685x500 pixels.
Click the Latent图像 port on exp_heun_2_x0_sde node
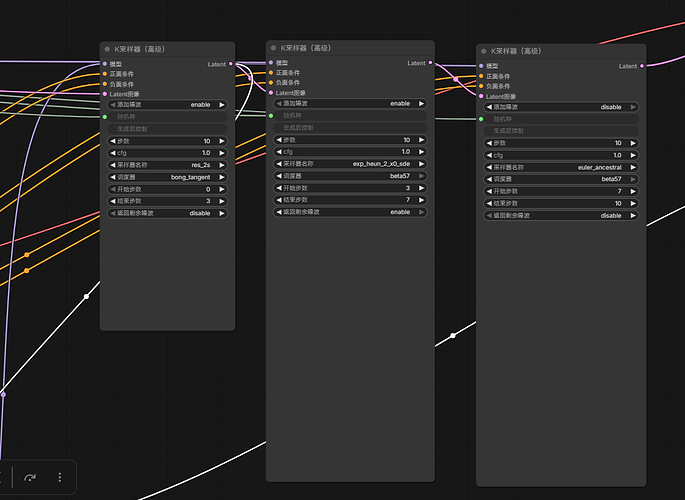[271, 93]
